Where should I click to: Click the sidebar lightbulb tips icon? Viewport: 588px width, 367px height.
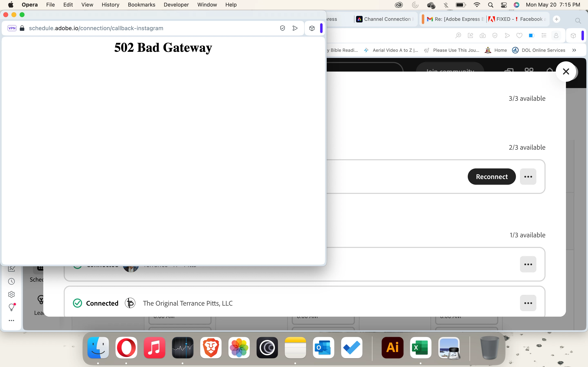[11, 307]
